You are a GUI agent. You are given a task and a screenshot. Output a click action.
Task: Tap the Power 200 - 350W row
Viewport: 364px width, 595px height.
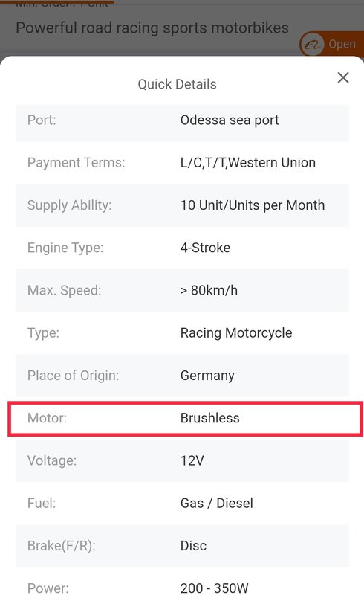tap(182, 585)
